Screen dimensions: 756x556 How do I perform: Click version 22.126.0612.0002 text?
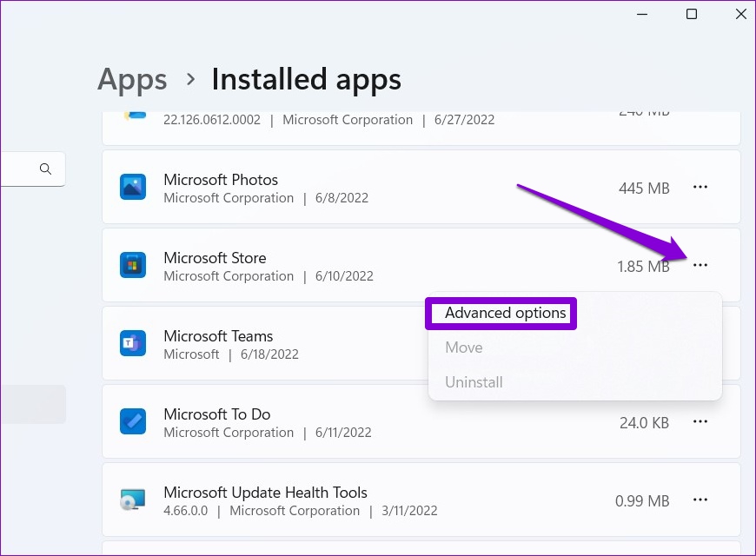(x=212, y=120)
